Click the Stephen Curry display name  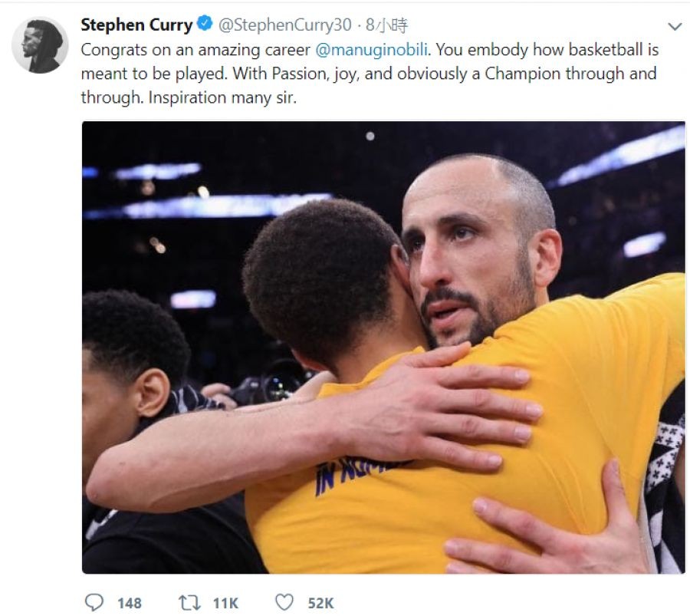coord(137,25)
